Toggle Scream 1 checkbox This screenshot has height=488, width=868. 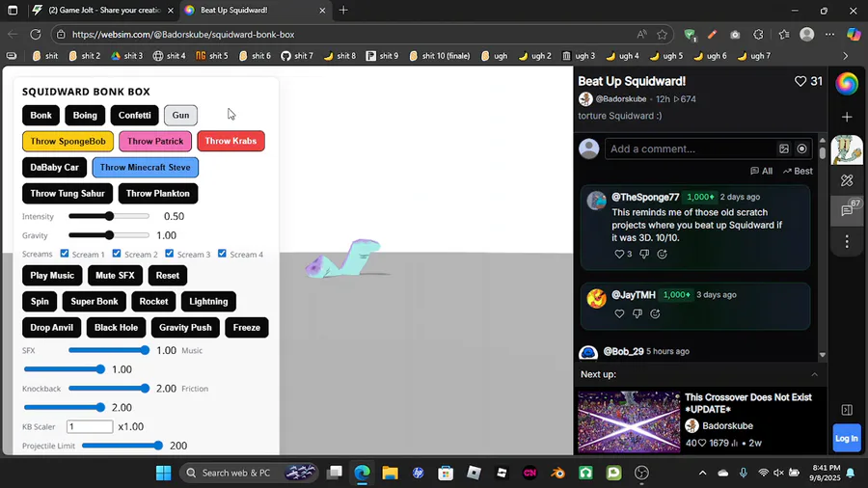[x=65, y=254]
